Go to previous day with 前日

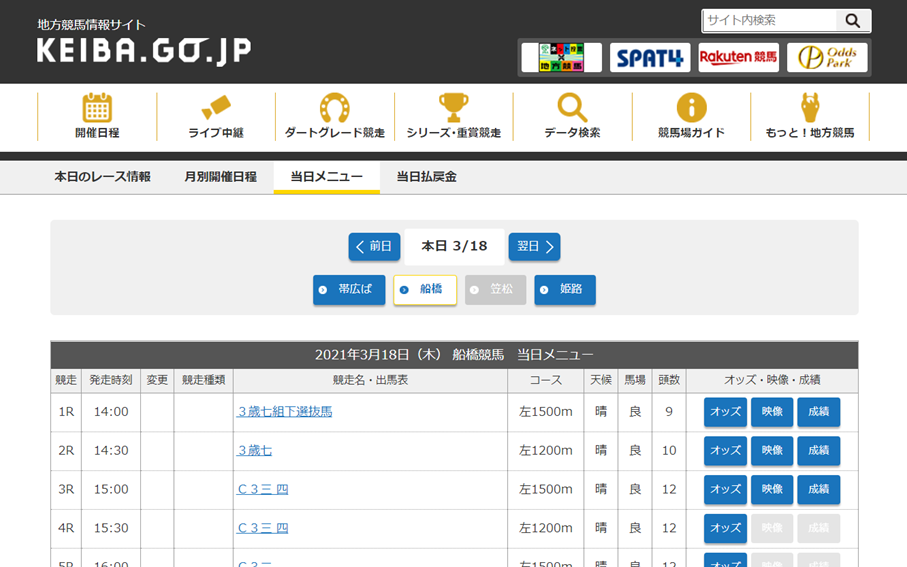point(374,247)
